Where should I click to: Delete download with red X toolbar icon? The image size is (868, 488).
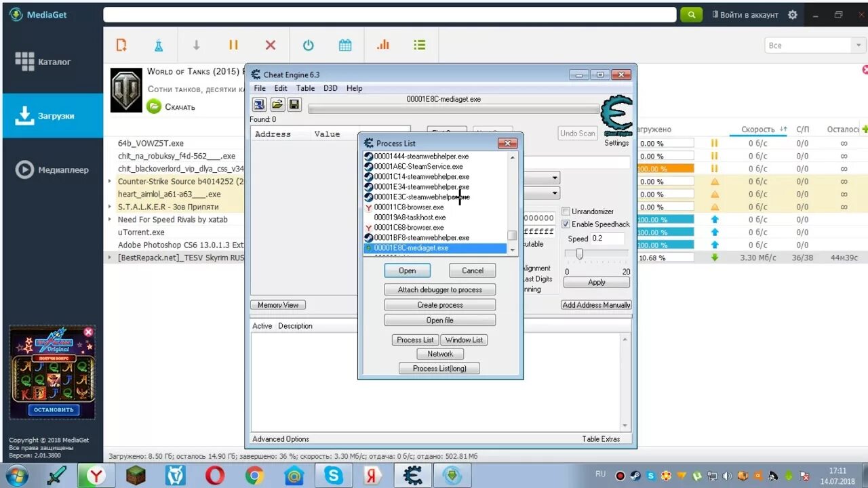click(271, 45)
